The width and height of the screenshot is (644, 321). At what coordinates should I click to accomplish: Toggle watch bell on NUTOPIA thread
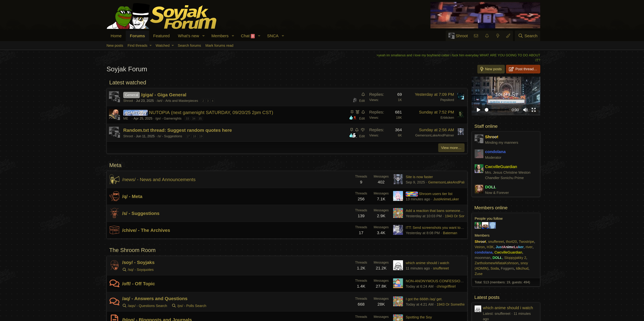pos(363,112)
